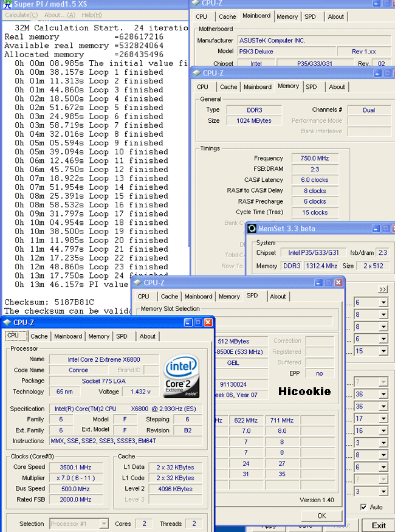Select Memory tab in the CPU-Z SPD window
Viewport: 395px width, 532px height.
click(229, 296)
